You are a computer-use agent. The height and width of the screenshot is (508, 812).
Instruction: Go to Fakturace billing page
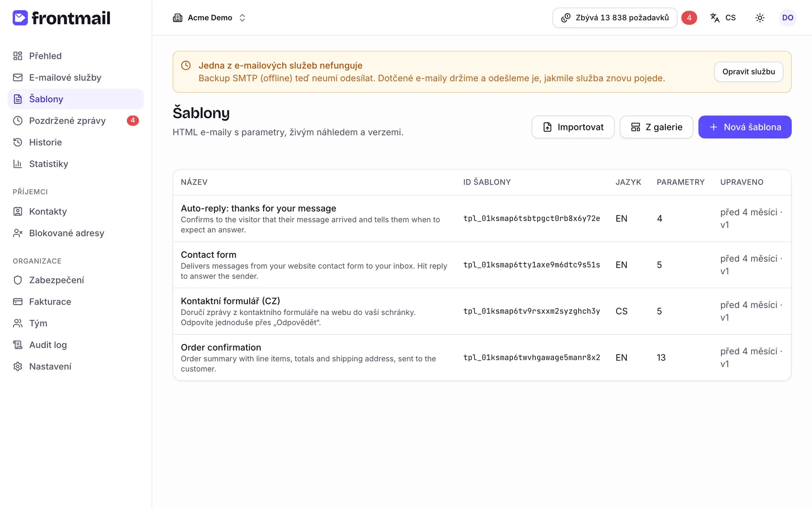click(76, 301)
